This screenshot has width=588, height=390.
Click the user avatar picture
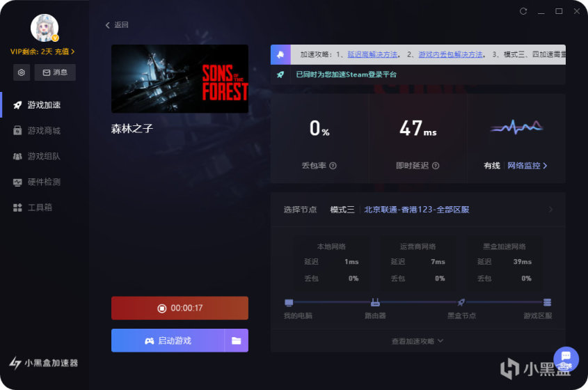point(45,28)
